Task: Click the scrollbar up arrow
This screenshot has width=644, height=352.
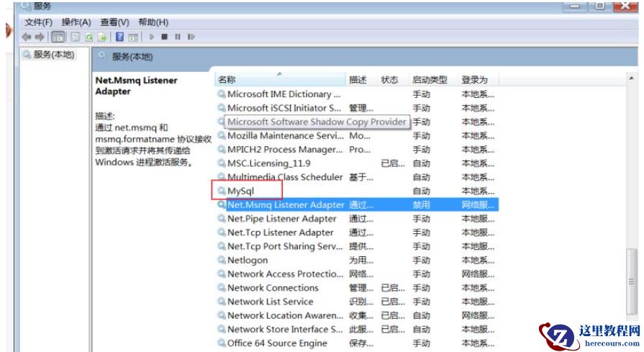Action: [x=631, y=78]
